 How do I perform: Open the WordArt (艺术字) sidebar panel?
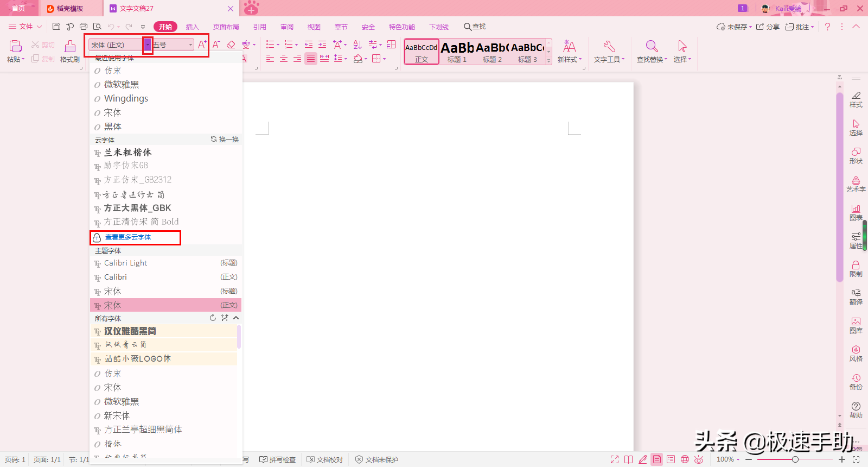tap(856, 184)
